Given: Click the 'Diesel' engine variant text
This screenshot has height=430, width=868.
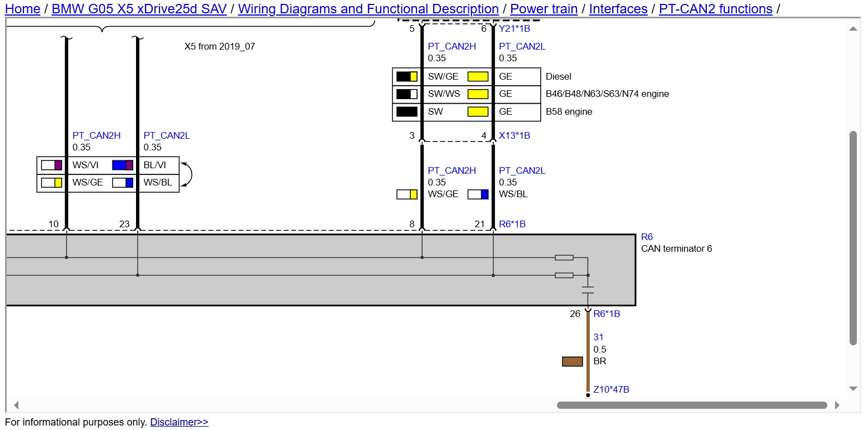Looking at the screenshot, I should [559, 76].
